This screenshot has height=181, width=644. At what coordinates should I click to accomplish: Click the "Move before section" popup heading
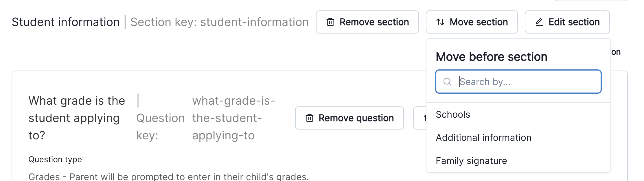tap(492, 57)
